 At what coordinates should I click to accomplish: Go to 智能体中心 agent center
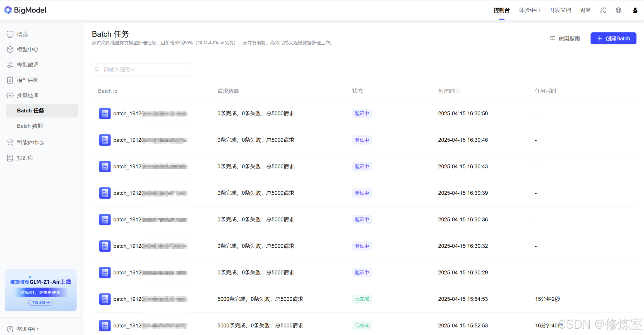pyautogui.click(x=30, y=143)
